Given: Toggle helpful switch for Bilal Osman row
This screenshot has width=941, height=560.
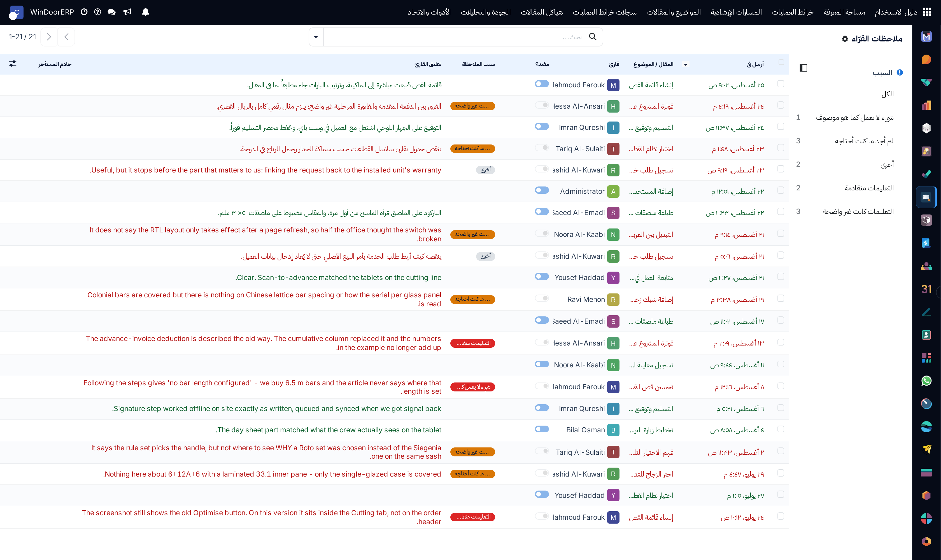Looking at the screenshot, I should point(542,429).
